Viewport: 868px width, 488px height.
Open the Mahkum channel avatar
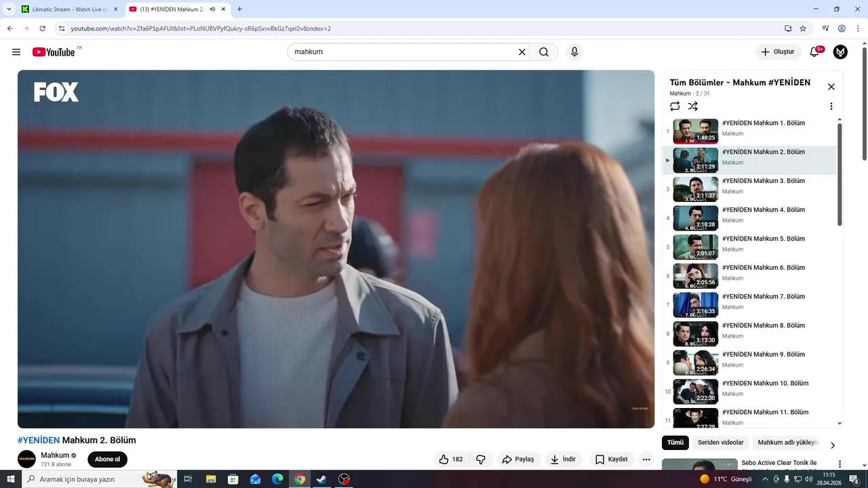(x=27, y=460)
